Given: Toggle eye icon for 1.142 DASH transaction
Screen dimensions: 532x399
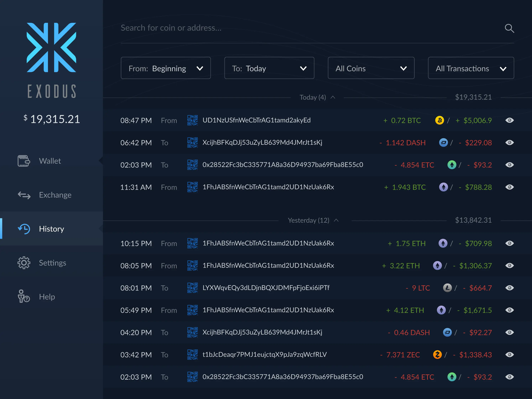Looking at the screenshot, I should pos(509,142).
